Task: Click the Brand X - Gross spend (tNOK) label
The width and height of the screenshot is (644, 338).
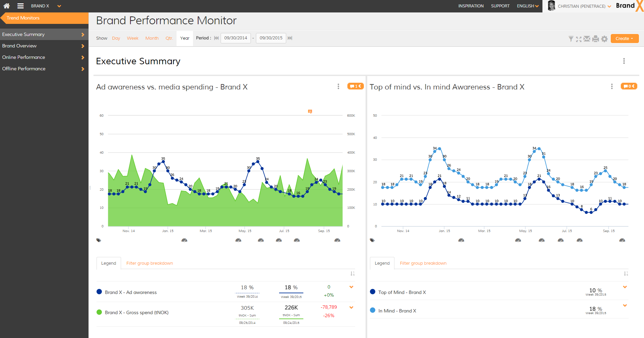Action: point(137,312)
